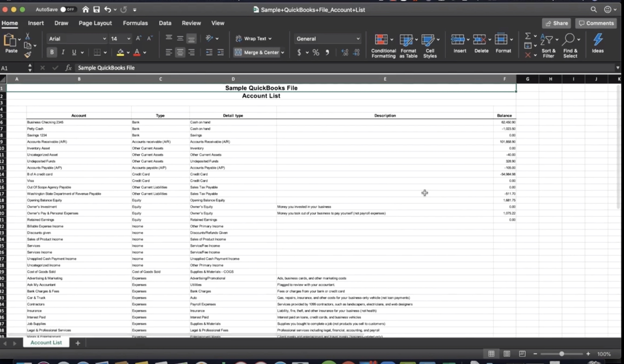Align text to the middle
This screenshot has height=364, width=624.
180,38
